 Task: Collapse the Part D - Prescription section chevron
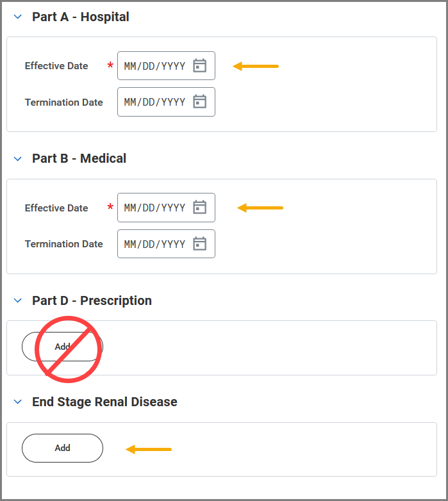[x=18, y=300]
